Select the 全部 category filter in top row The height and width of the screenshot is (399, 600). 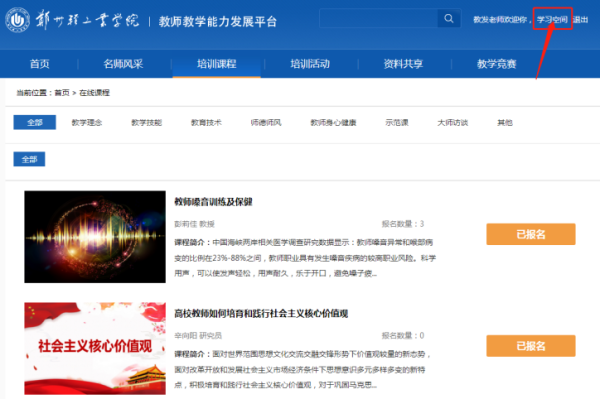point(35,122)
